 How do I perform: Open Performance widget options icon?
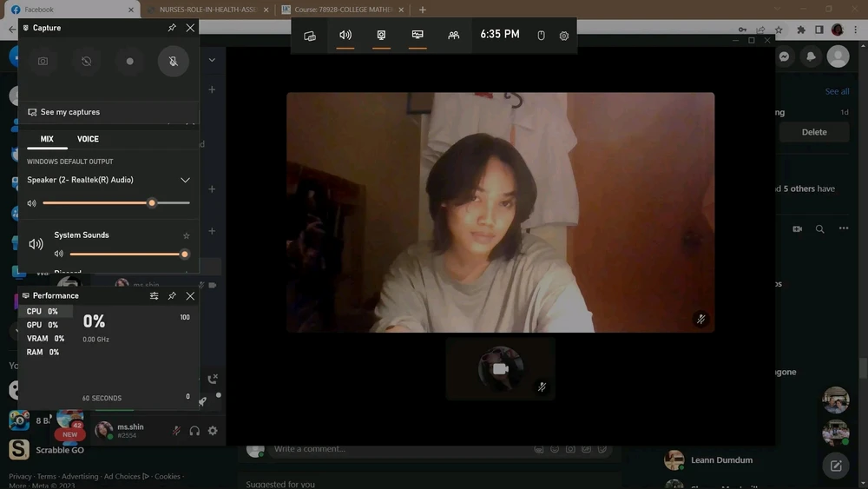(x=154, y=296)
